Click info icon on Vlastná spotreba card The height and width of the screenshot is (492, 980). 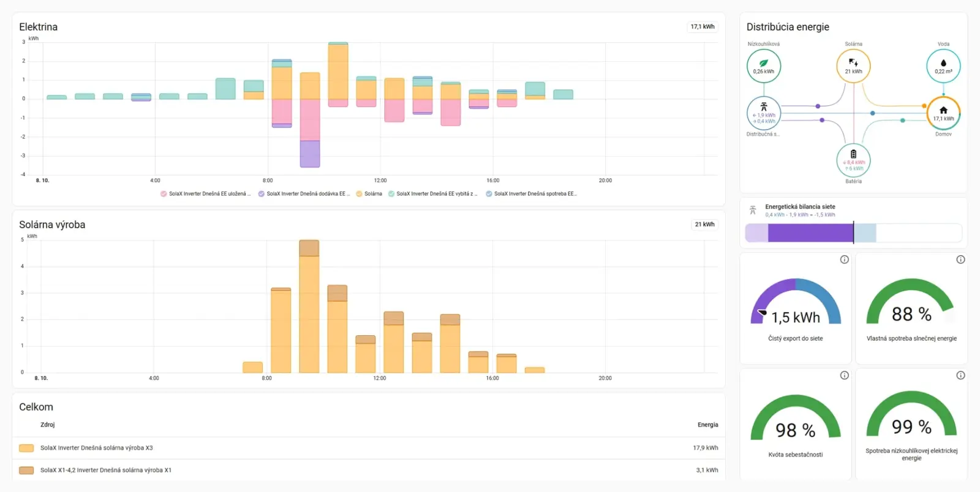coord(960,259)
